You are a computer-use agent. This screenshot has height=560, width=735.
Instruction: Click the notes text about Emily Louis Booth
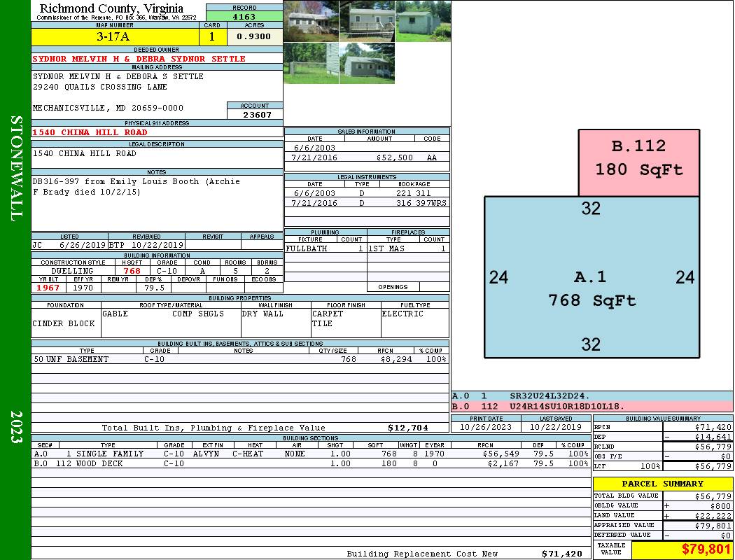pyautogui.click(x=136, y=186)
